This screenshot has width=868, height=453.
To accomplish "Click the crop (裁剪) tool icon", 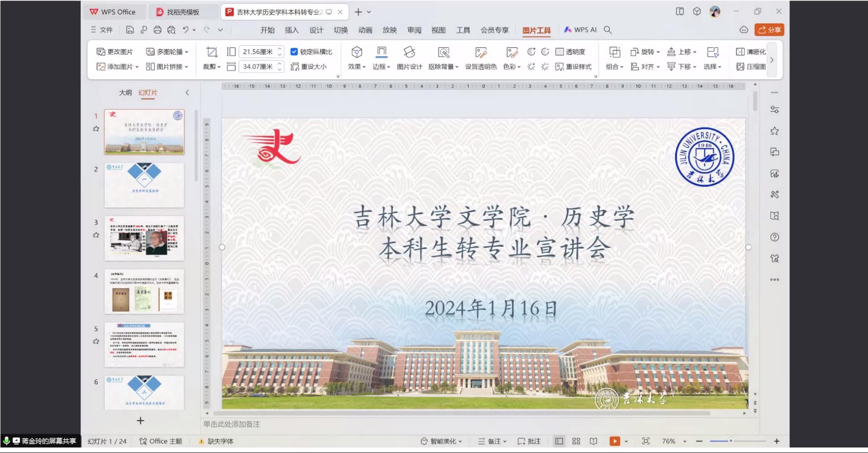I will coord(212,52).
